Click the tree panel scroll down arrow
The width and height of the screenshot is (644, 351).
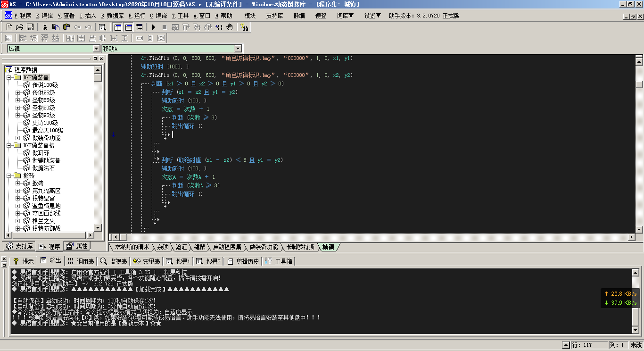(98, 228)
